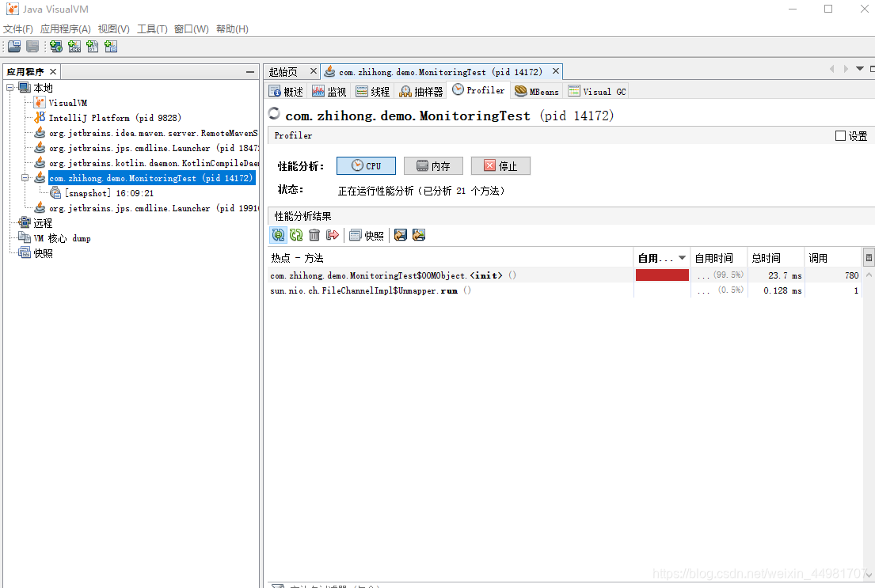Collapse the MonitoringTest pid 14172 node
Screen dimensions: 875x588
[25, 178]
